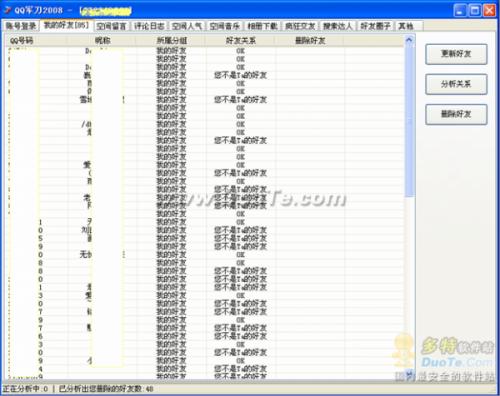Go to the 评论日志 tab
500x396 pixels.
click(149, 26)
